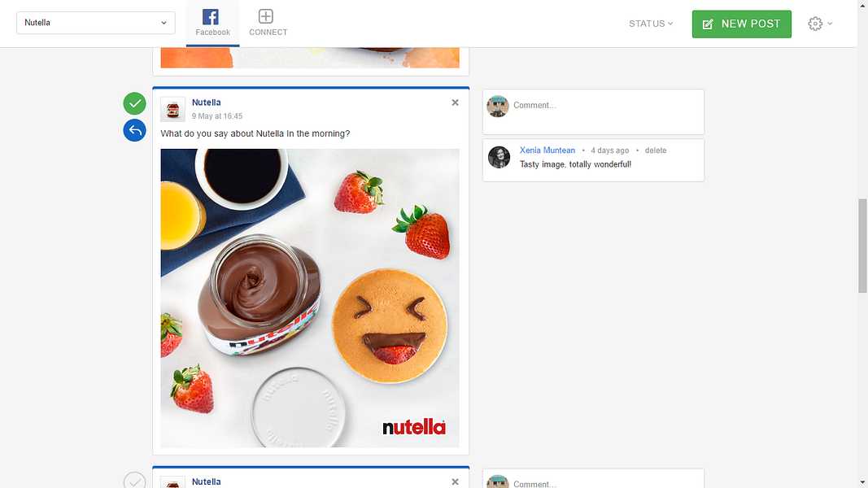
Task: Open Xenia Muntean's profile link
Action: tap(547, 150)
